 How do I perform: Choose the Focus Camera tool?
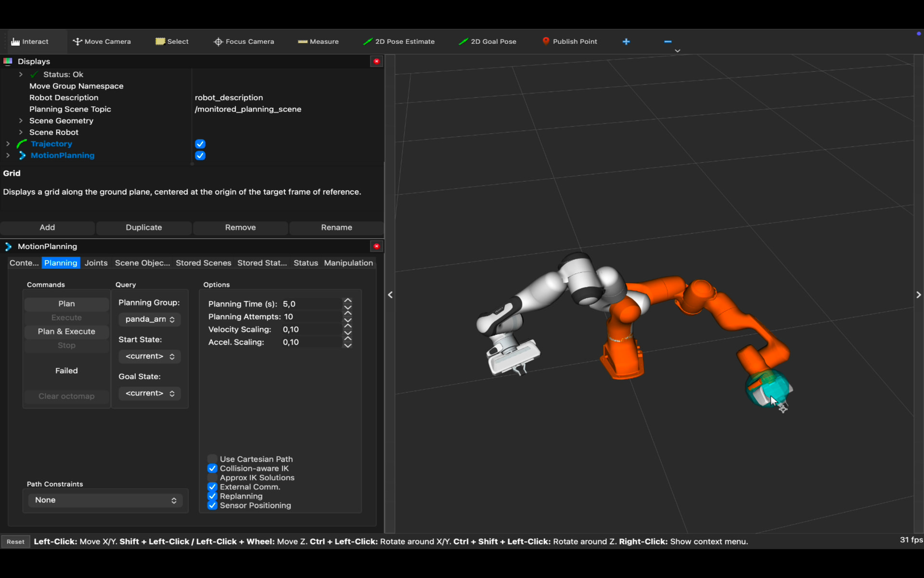(x=244, y=41)
